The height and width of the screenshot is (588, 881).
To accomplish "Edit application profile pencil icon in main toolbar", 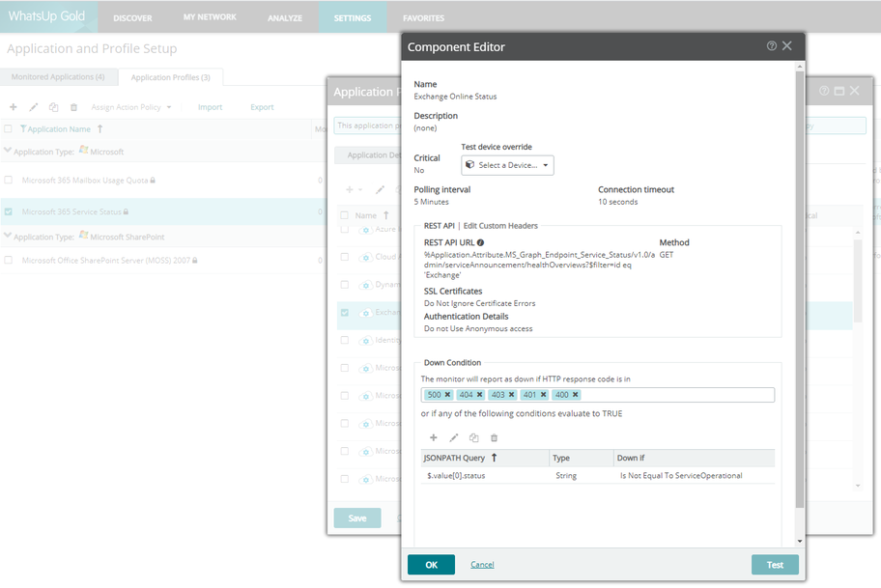I will coord(33,107).
